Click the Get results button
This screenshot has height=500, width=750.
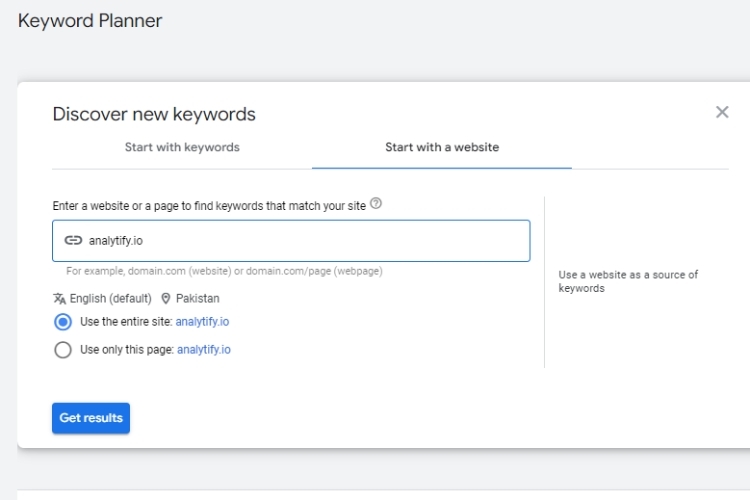[x=91, y=418]
